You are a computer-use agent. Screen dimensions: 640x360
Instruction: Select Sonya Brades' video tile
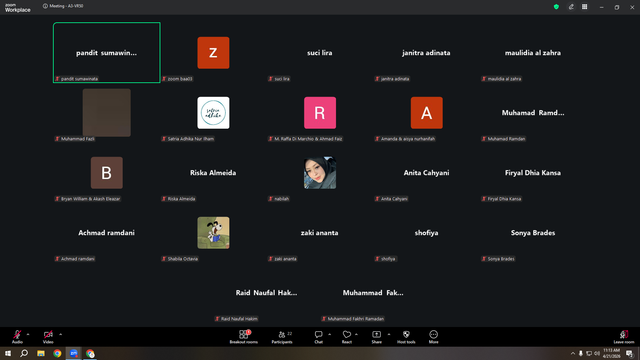(533, 233)
